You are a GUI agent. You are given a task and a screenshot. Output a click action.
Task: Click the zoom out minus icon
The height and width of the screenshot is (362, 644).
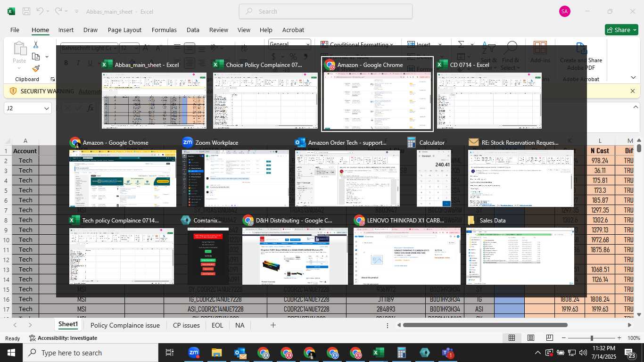(564, 338)
